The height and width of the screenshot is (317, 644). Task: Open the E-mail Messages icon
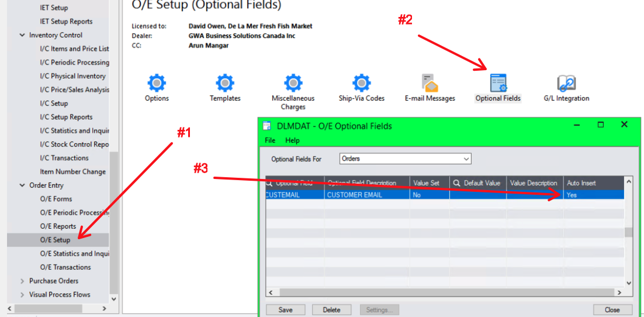[x=430, y=83]
